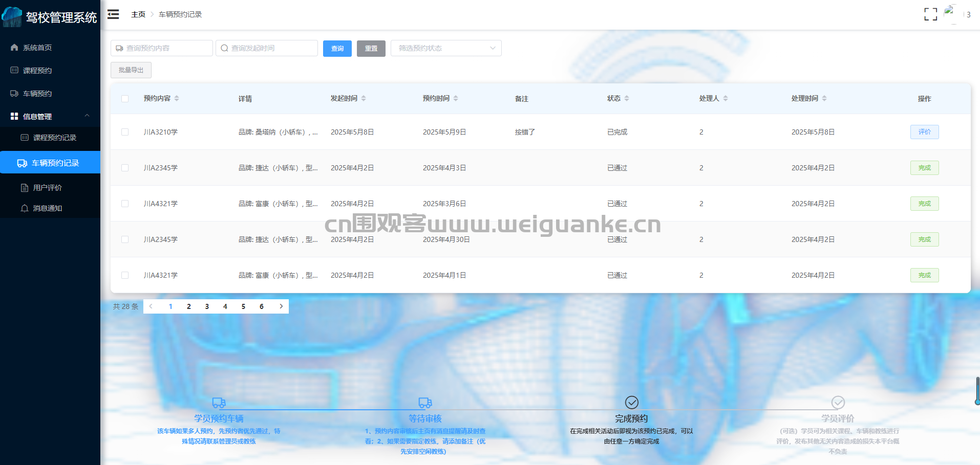The image size is (980, 465).
Task: Click the bell icon beside 消息通知
Action: (25, 208)
